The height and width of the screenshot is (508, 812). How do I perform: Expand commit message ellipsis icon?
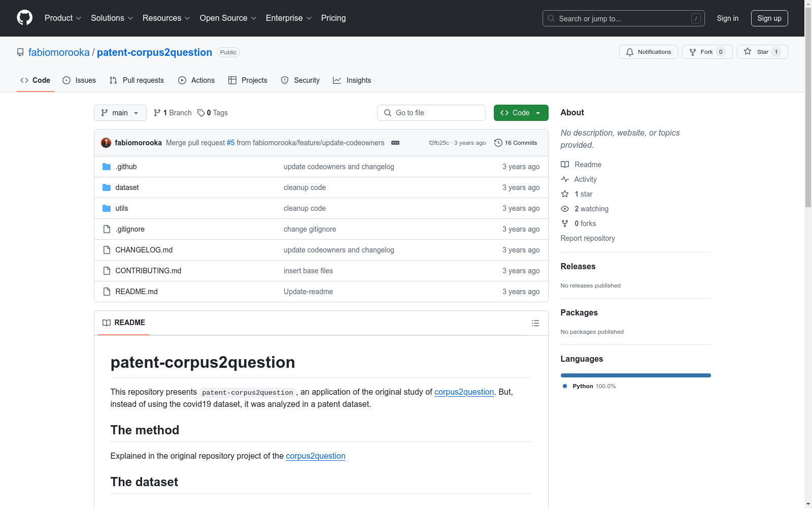pyautogui.click(x=395, y=143)
